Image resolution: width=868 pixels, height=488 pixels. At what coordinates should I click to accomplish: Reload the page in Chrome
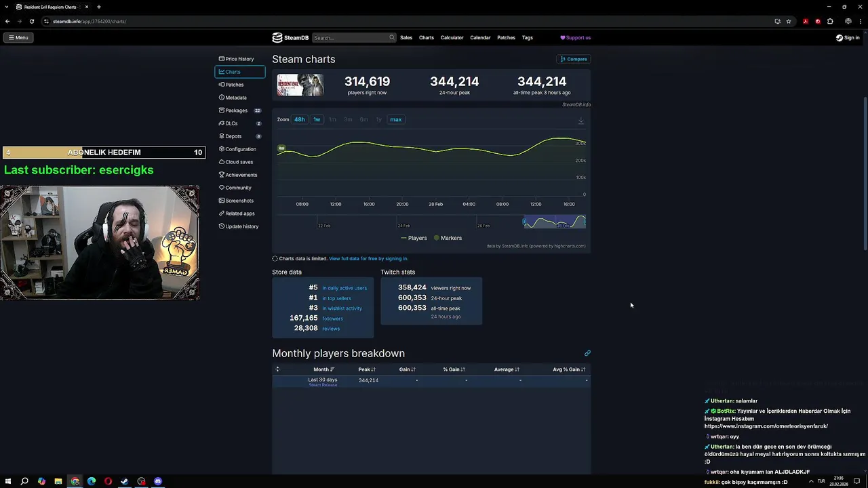coord(31,21)
